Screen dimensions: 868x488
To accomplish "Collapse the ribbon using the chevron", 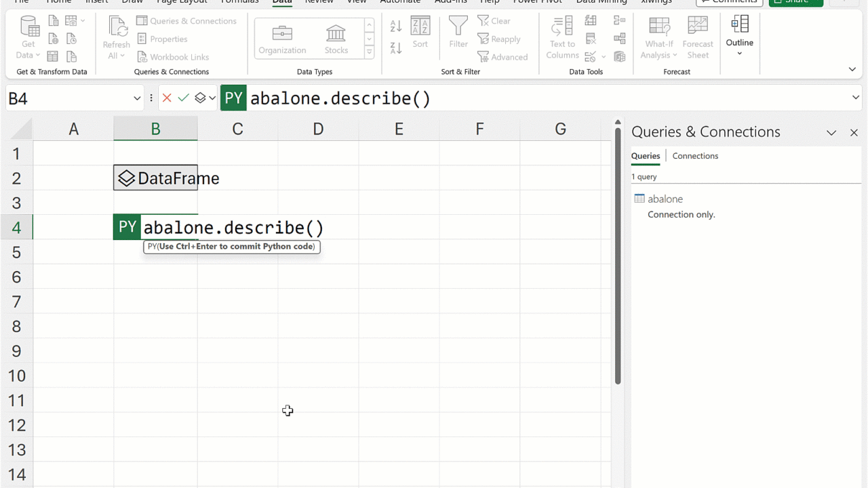I will pos(852,69).
